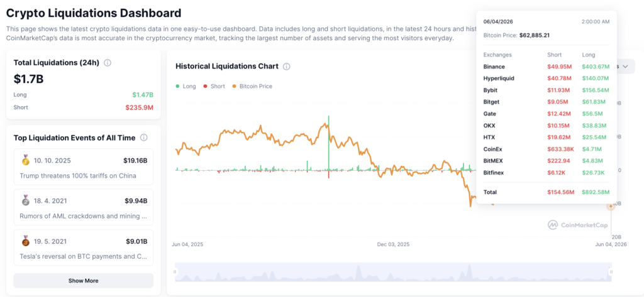Click the bronze medal icon for 19. 5. 2021
This screenshot has height=297, width=644.
(x=25, y=241)
